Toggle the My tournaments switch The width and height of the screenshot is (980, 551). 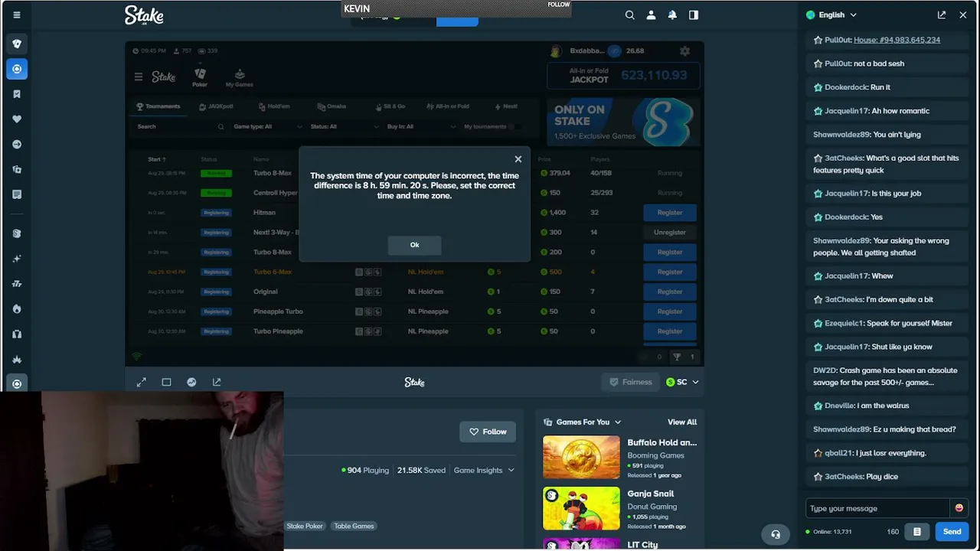tap(515, 126)
